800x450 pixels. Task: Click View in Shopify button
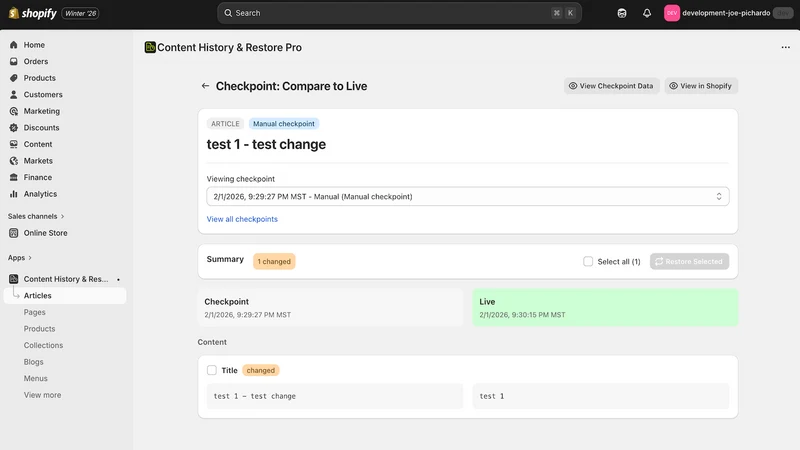tap(701, 86)
